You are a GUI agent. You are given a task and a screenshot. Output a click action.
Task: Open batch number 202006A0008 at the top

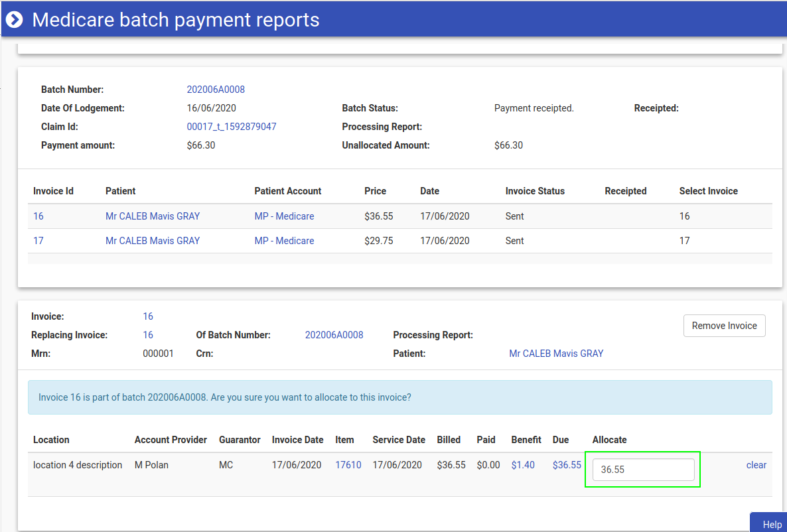point(216,90)
